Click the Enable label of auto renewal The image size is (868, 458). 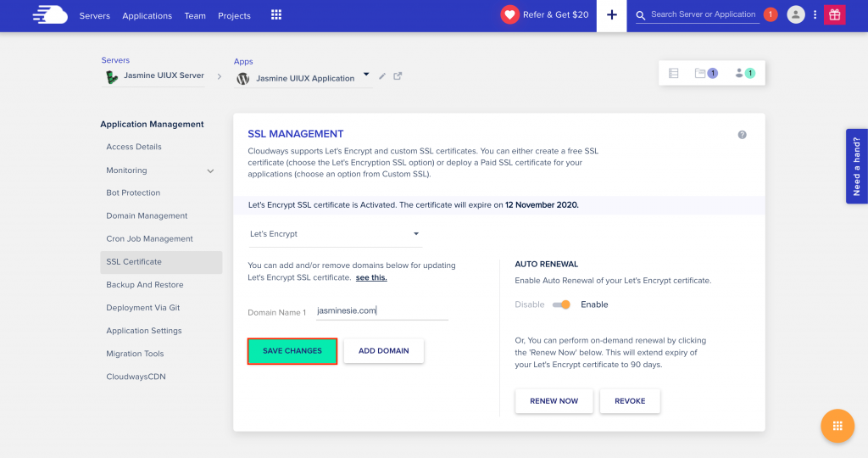tap(594, 304)
